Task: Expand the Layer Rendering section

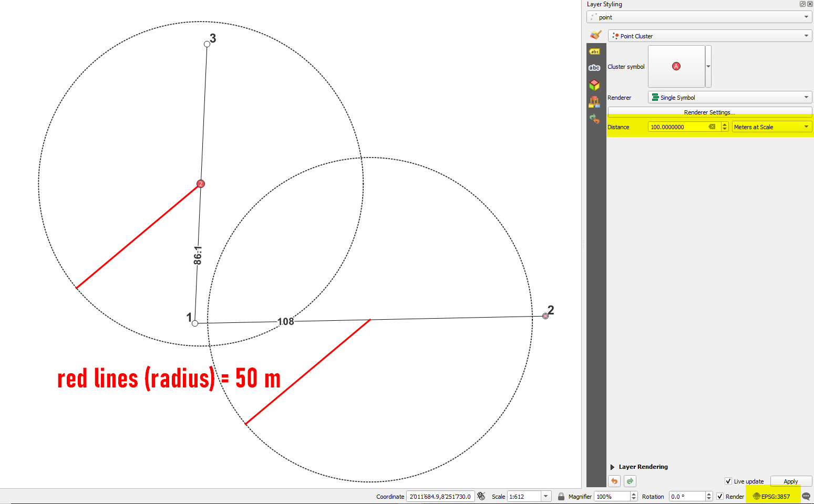Action: (x=613, y=467)
